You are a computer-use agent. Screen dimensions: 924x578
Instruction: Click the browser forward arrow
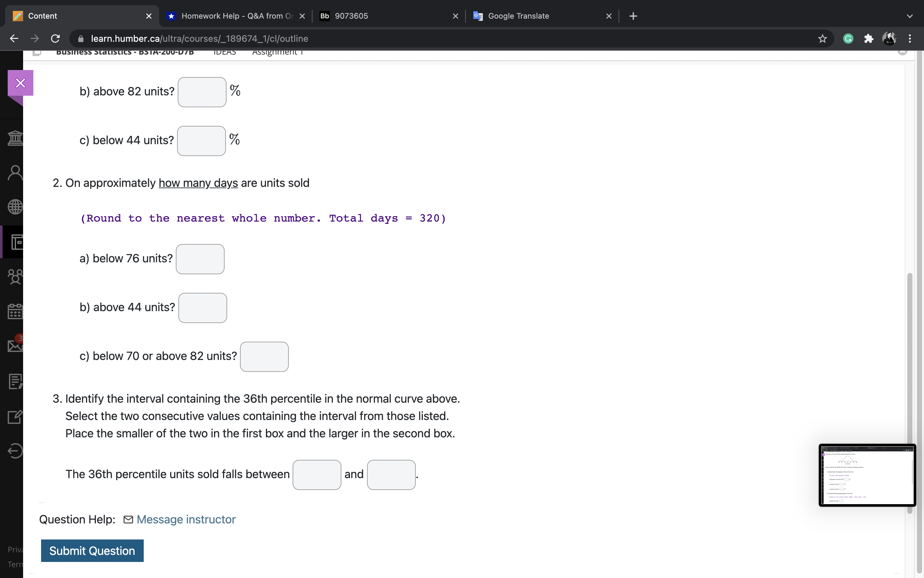click(35, 39)
